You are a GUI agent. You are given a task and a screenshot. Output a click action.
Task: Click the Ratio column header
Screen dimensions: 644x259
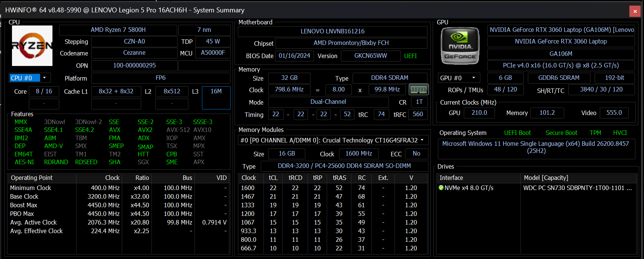137,178
